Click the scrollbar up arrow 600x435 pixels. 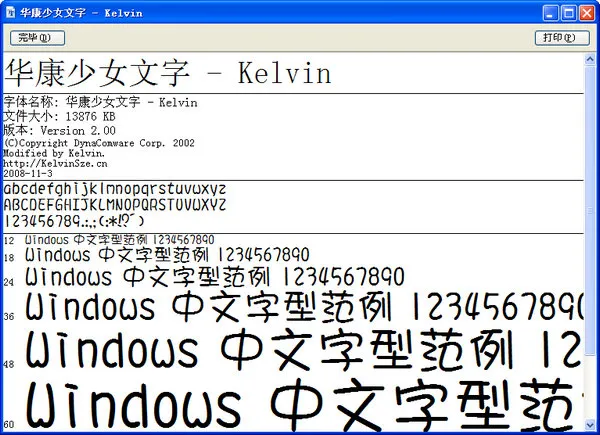click(590, 59)
